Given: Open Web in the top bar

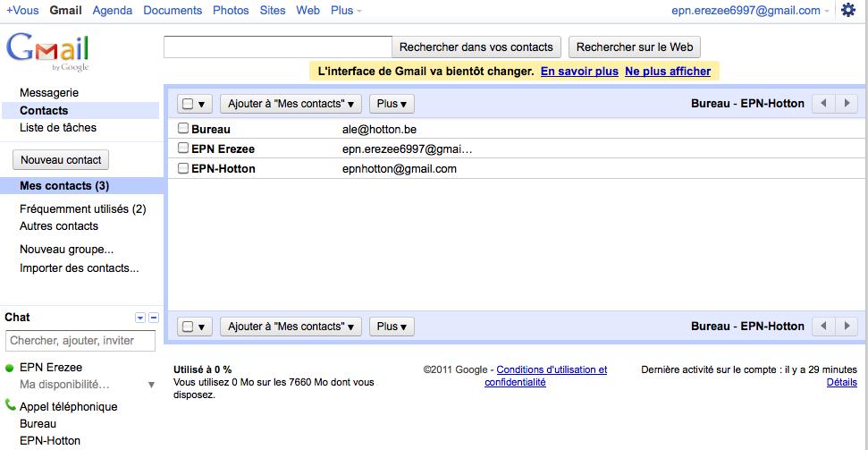Looking at the screenshot, I should coord(308,11).
